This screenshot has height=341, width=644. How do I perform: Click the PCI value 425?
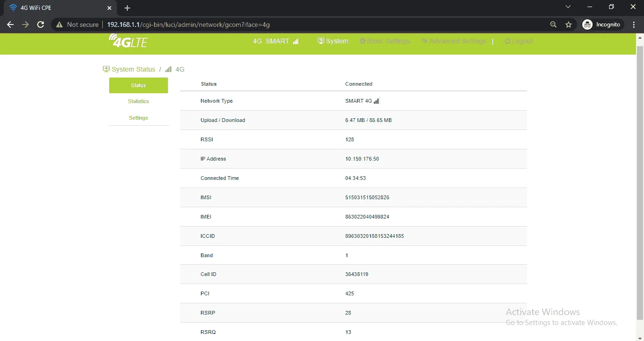point(349,293)
